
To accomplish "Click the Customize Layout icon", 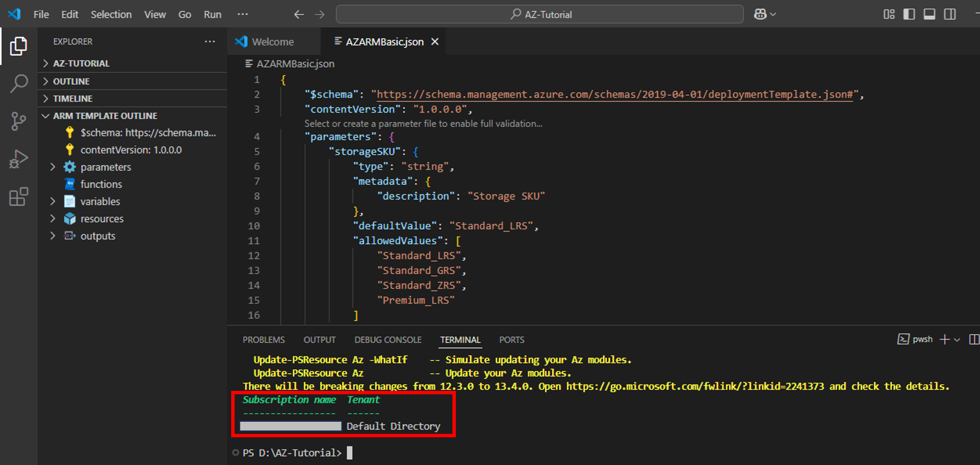I will click(x=889, y=14).
